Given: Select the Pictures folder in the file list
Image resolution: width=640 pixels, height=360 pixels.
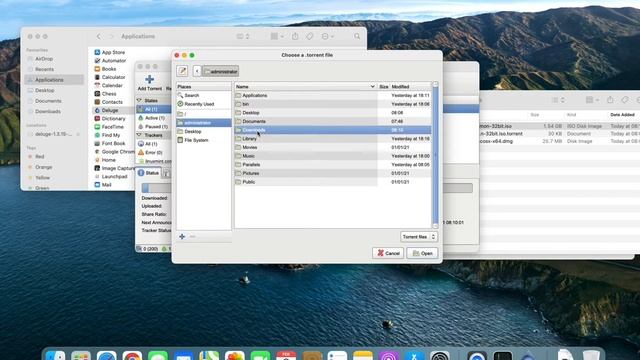Looking at the screenshot, I should [333, 173].
